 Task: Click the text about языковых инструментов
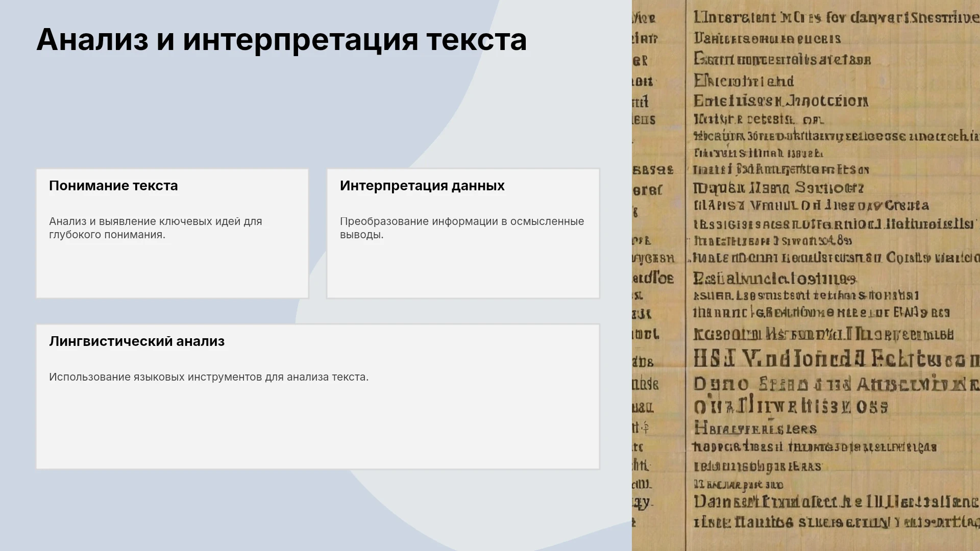click(209, 377)
